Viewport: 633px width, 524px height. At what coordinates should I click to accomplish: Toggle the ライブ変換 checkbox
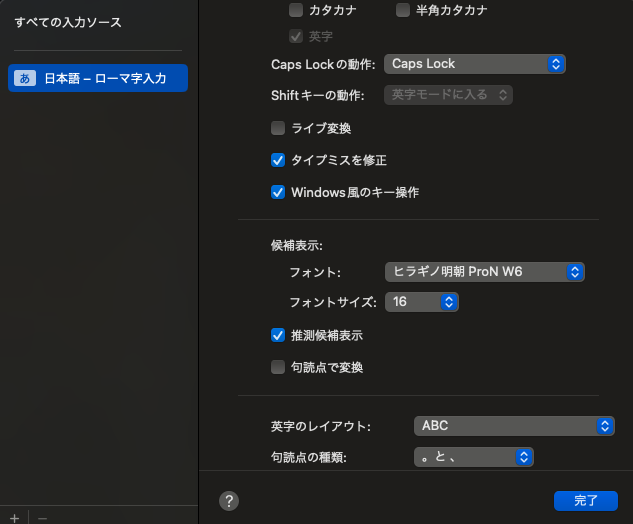(278, 128)
